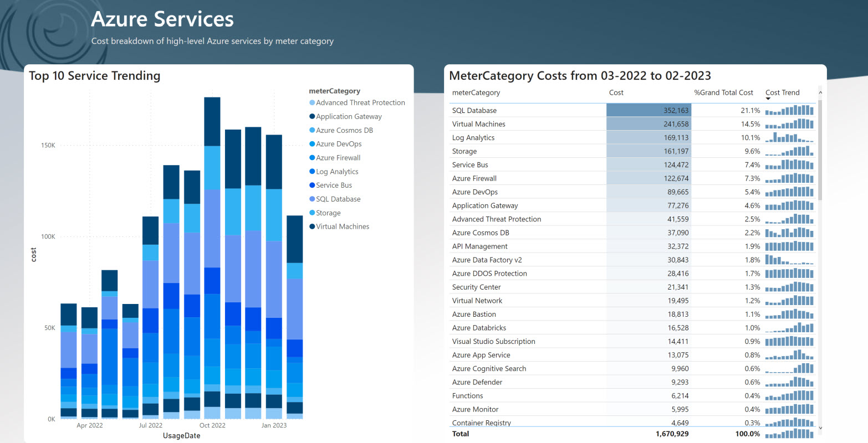Click the Azure Data Factory v2 trend sparkline
Viewport: 868px width, 443px height.
pos(789,260)
